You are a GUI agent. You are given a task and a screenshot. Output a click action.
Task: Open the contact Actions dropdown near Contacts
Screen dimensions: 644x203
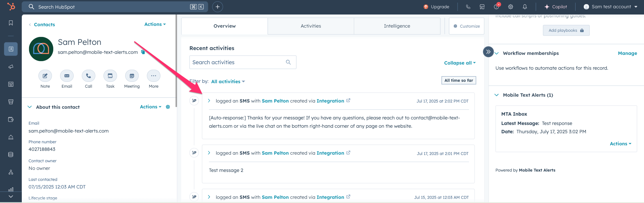tap(155, 24)
